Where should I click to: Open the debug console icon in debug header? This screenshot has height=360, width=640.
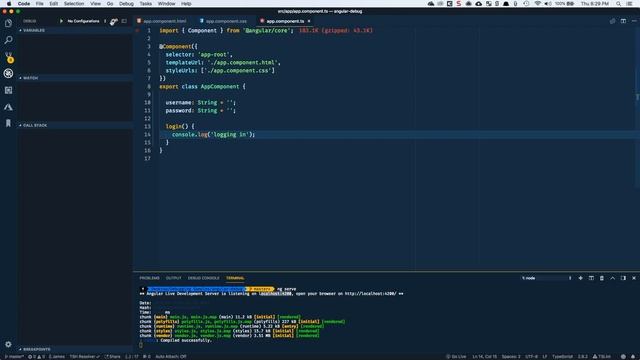coord(124,21)
